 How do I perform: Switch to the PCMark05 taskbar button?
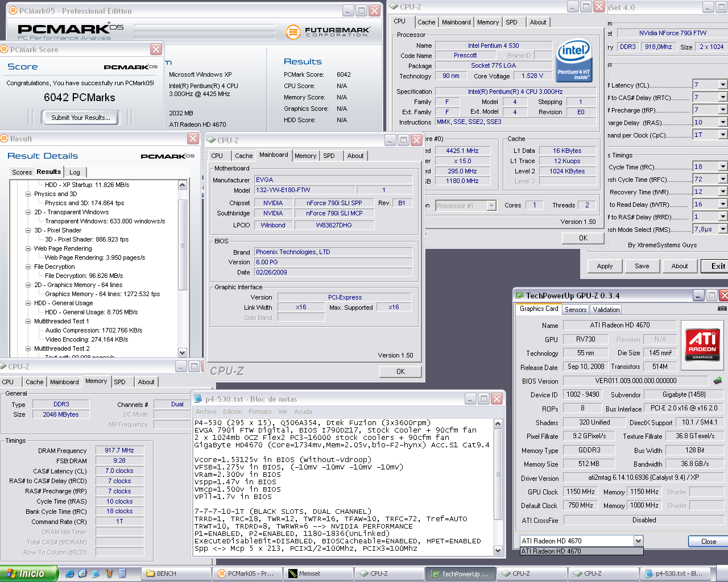[247, 573]
